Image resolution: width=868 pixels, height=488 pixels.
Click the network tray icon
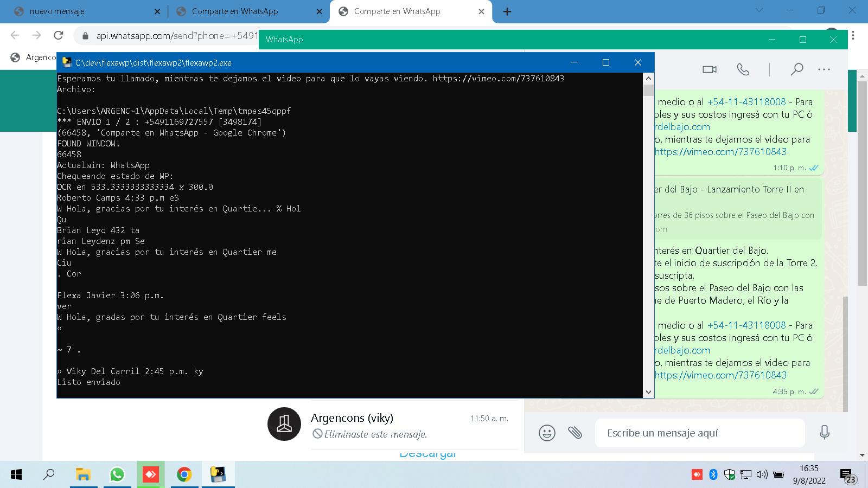[746, 474]
